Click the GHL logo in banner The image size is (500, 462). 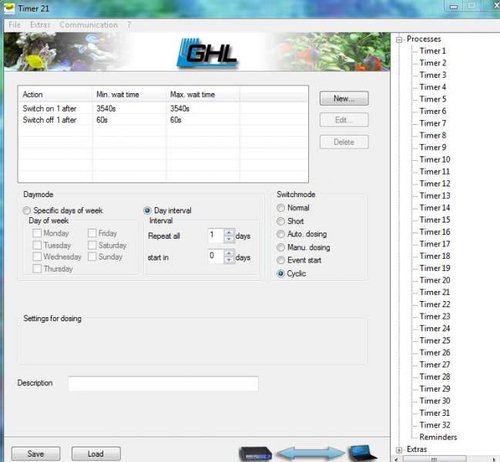(x=207, y=53)
